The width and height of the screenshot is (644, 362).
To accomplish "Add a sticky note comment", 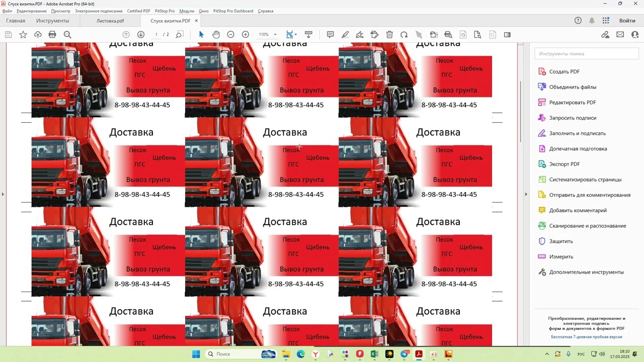I will click(x=331, y=35).
